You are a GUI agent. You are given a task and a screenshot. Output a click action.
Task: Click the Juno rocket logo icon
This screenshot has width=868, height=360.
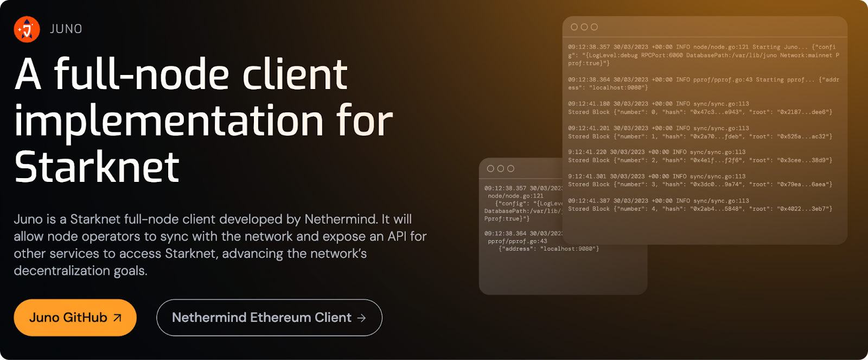coord(27,29)
